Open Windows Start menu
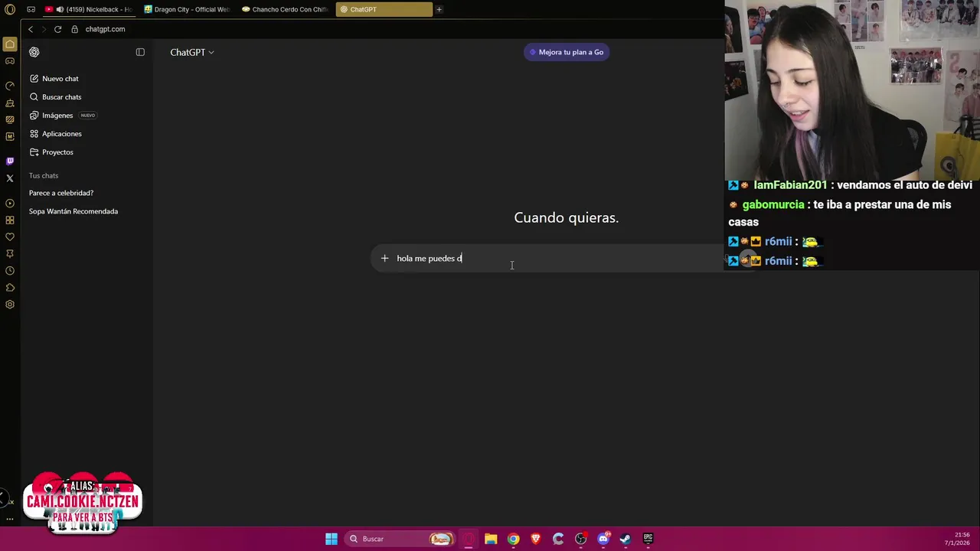The width and height of the screenshot is (980, 551). coord(332,539)
